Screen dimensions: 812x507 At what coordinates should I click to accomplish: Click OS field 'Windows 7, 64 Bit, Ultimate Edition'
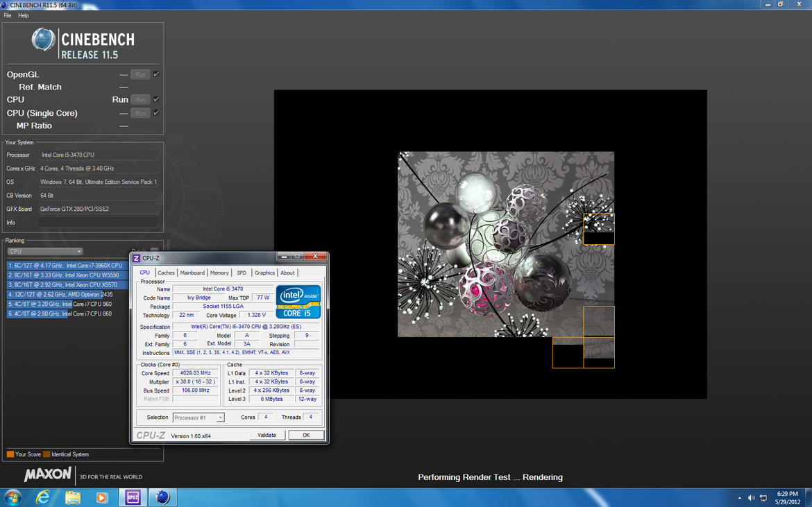click(x=98, y=182)
